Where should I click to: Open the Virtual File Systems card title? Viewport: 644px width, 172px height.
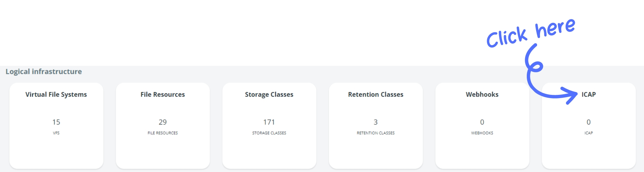coord(56,95)
